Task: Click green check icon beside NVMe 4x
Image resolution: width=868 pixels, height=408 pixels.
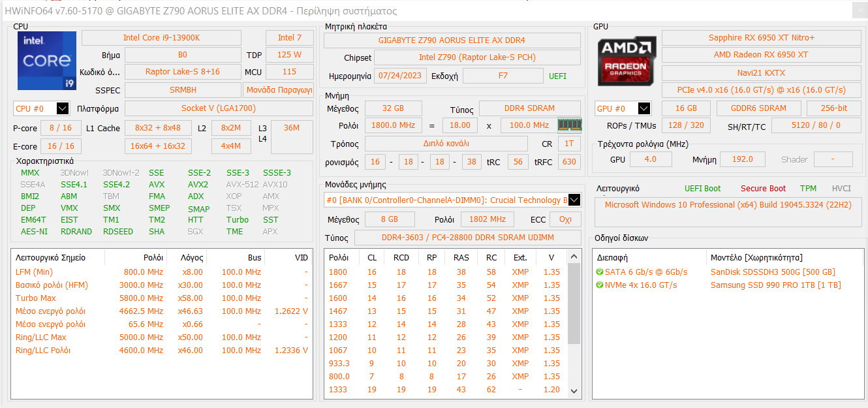Action: point(599,285)
